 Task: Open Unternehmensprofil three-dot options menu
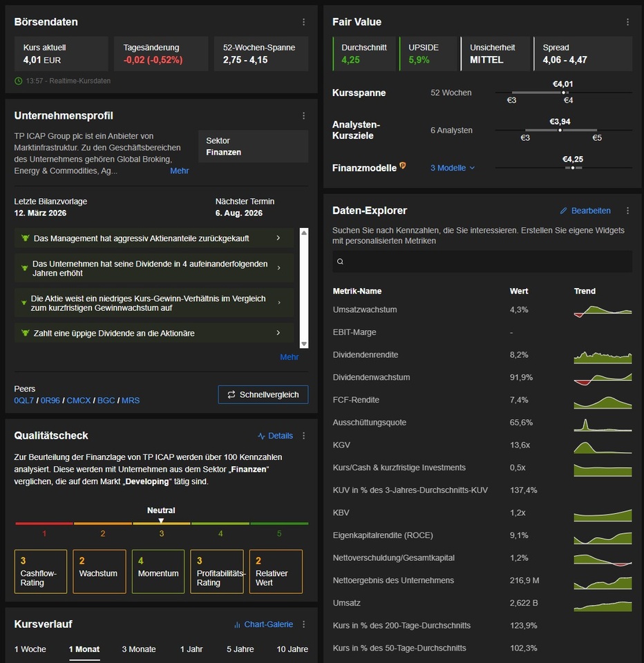(x=303, y=116)
